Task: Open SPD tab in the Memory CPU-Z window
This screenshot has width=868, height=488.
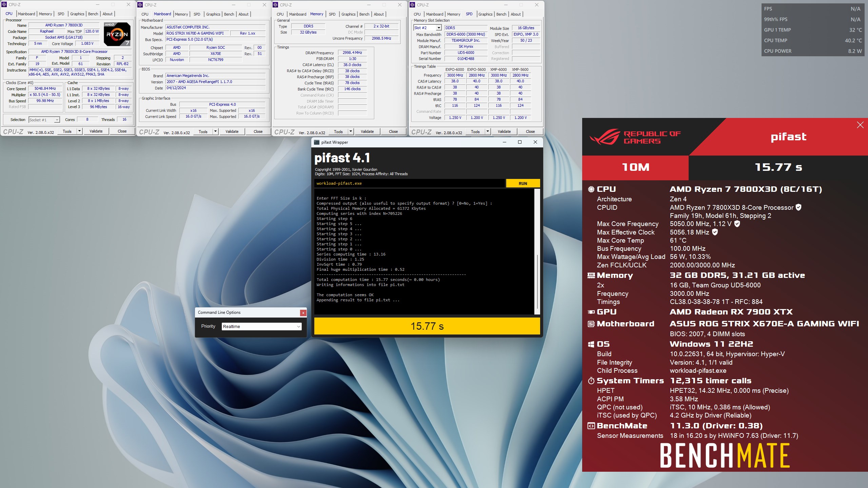Action: (x=332, y=14)
